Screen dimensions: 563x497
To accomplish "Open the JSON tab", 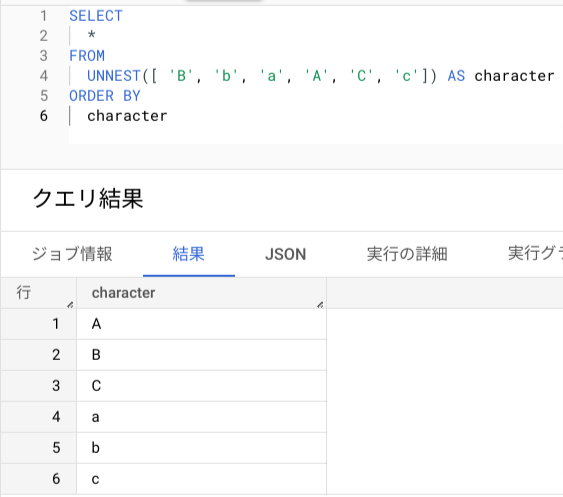I will click(x=285, y=254).
